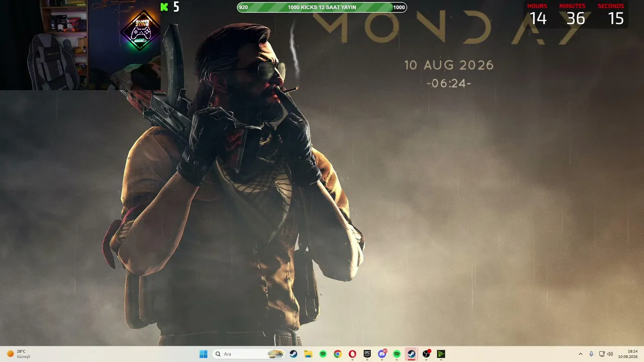644x362 pixels.
Task: Launch Google Chrome from the taskbar
Action: pos(338,354)
